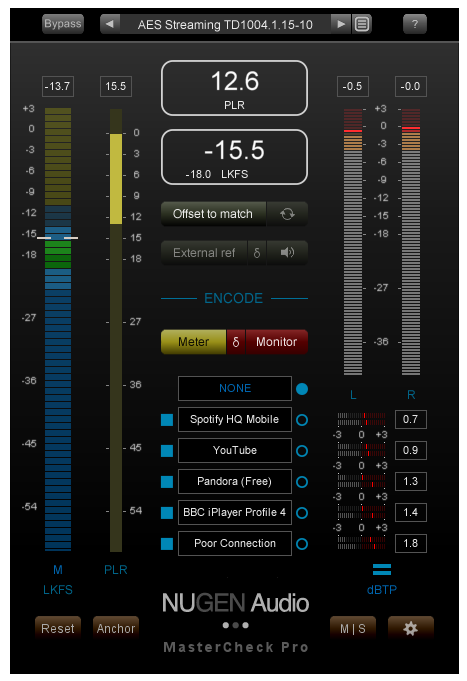This screenshot has height=681, width=467.
Task: Click the -13.7 loudness peak value
Action: (x=58, y=86)
